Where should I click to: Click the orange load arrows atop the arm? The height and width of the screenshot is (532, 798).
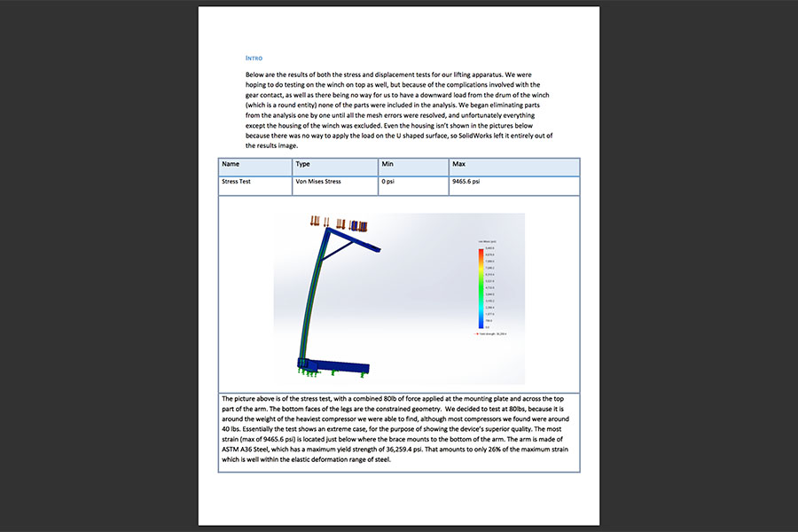pos(339,223)
